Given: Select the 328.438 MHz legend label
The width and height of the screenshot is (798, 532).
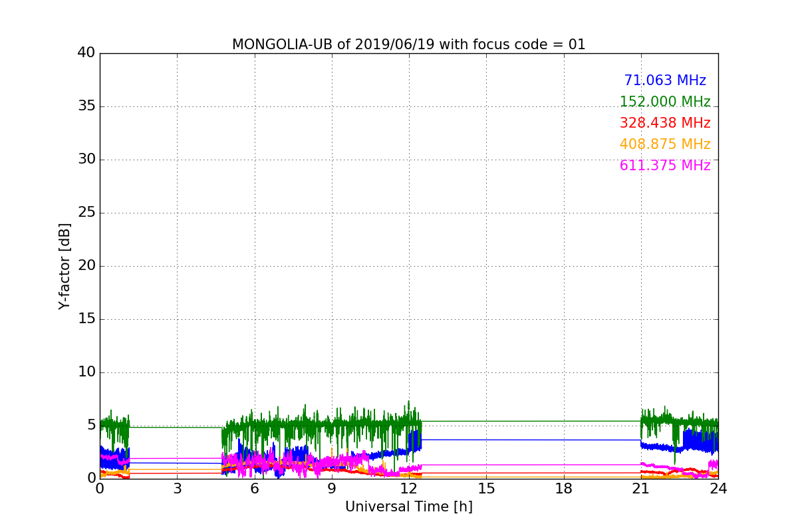Looking at the screenshot, I should tap(665, 123).
